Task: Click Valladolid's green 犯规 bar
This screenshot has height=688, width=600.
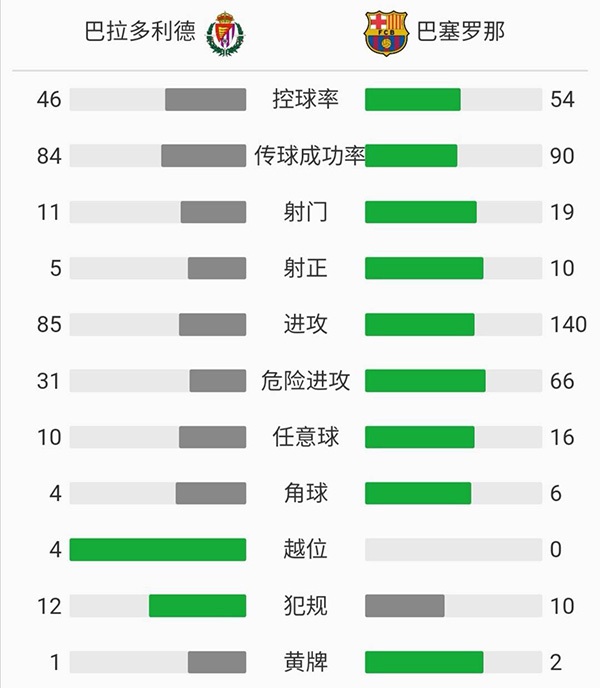Action: point(197,606)
